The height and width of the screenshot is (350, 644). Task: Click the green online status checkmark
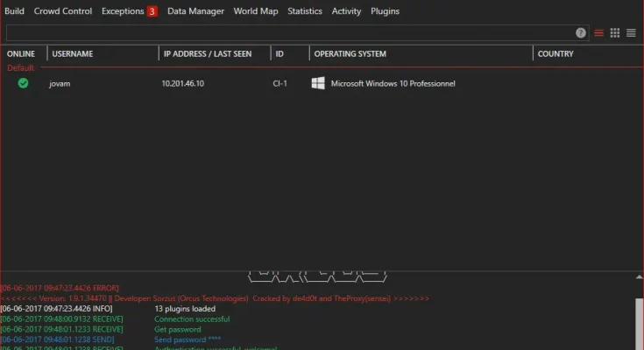point(23,83)
